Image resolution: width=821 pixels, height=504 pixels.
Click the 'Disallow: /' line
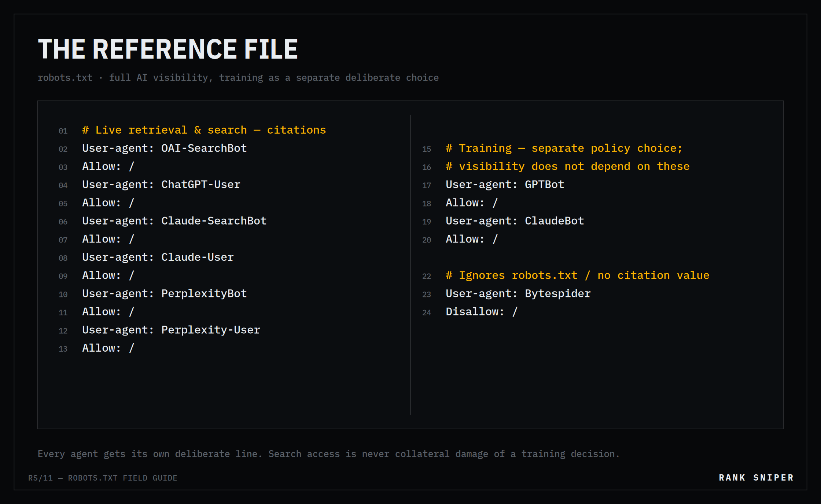coord(482,312)
